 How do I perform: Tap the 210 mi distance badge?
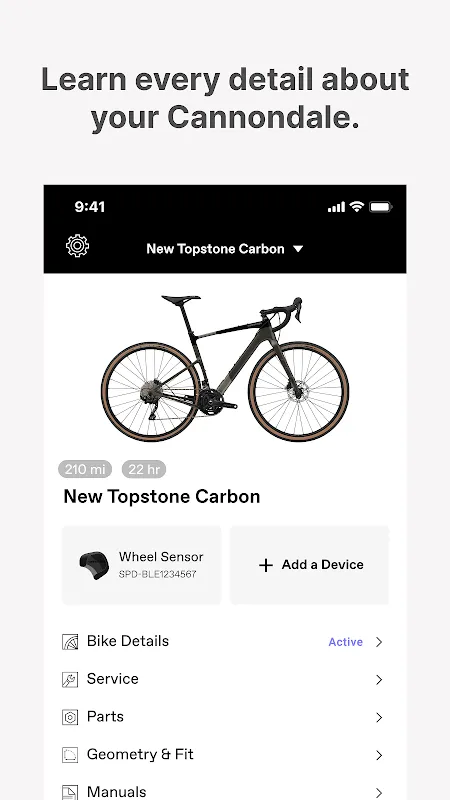tap(85, 469)
